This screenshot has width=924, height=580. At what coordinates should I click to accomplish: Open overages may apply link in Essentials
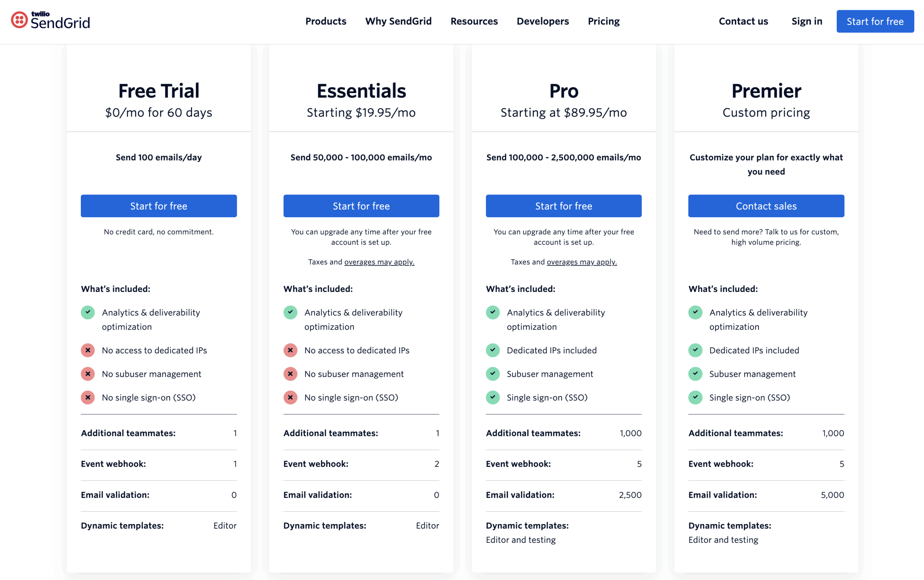pyautogui.click(x=379, y=262)
